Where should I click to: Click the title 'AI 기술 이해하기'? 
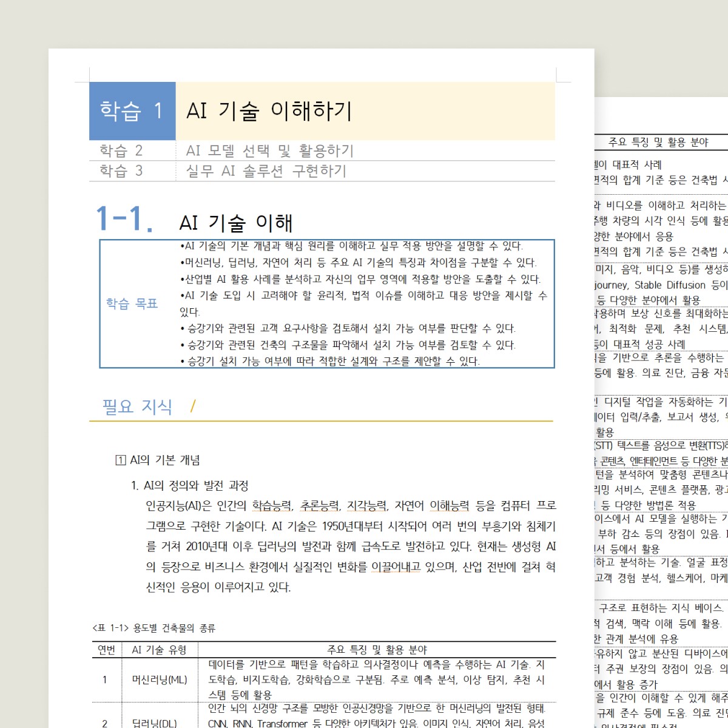coord(269,111)
